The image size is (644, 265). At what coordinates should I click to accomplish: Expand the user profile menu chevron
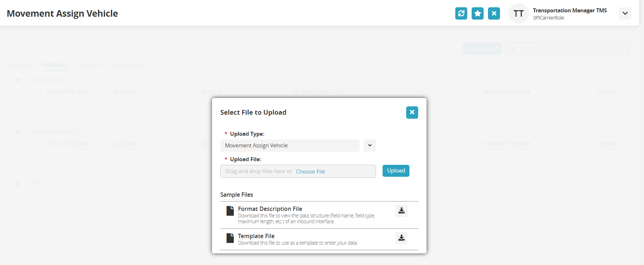pyautogui.click(x=625, y=13)
